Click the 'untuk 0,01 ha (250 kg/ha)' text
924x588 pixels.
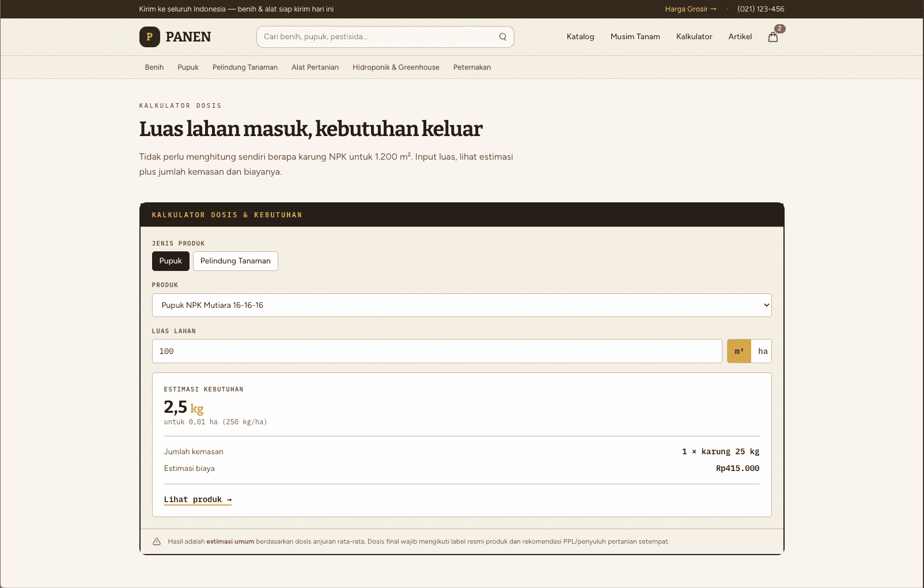point(215,422)
